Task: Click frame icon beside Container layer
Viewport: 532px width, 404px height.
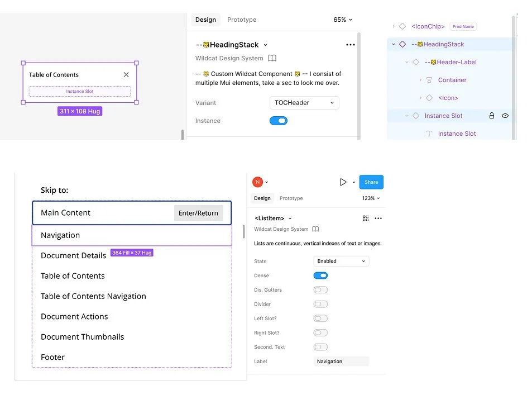Action: [429, 80]
